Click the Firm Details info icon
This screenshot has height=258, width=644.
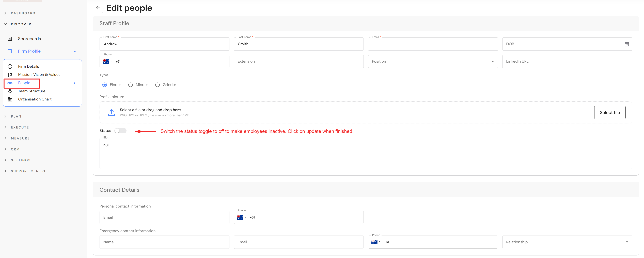pos(10,66)
